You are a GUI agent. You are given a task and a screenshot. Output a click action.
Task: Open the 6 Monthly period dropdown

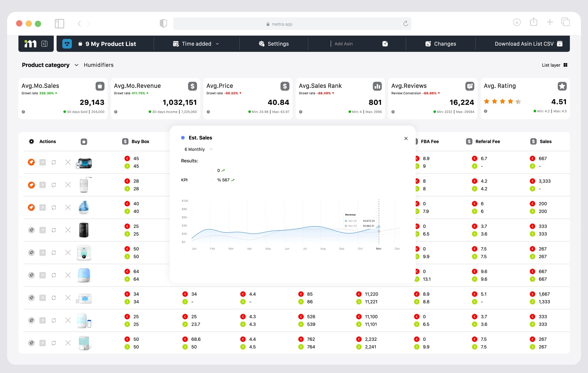coord(198,149)
